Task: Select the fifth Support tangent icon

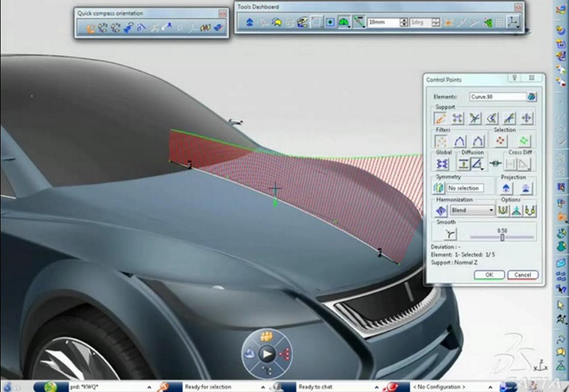Action: click(x=509, y=118)
